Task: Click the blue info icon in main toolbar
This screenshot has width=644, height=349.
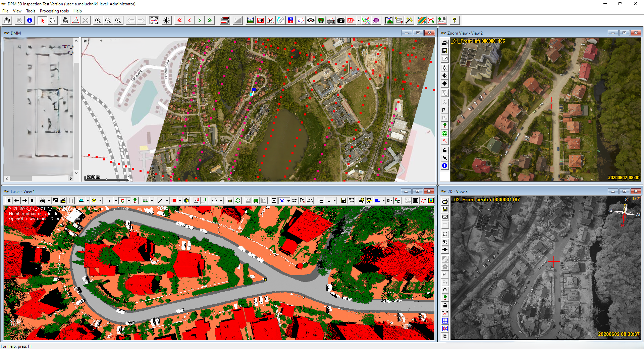Action: coord(30,20)
